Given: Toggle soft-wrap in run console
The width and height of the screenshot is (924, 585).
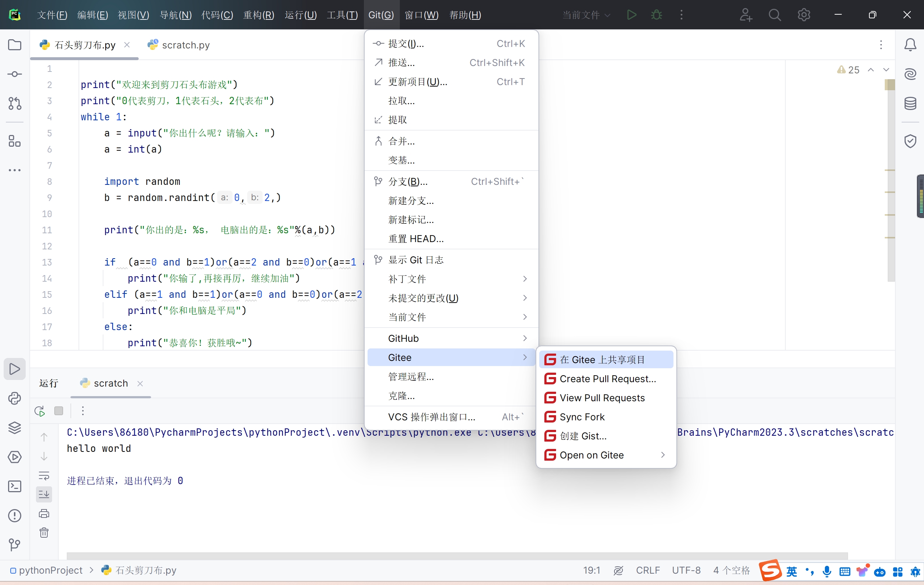Looking at the screenshot, I should point(44,476).
